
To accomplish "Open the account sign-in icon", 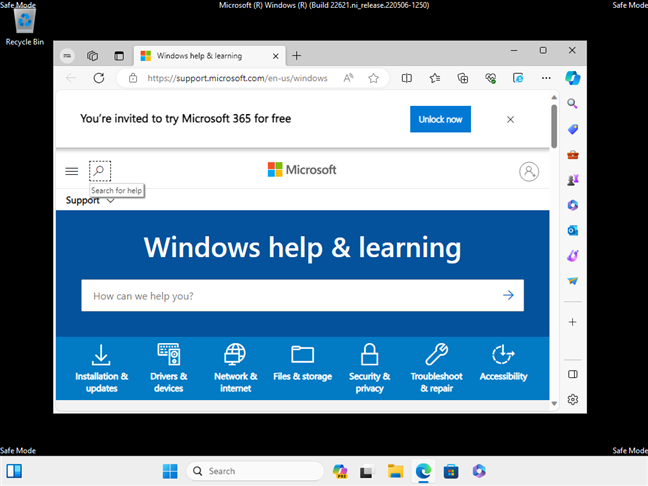I will coord(529,172).
